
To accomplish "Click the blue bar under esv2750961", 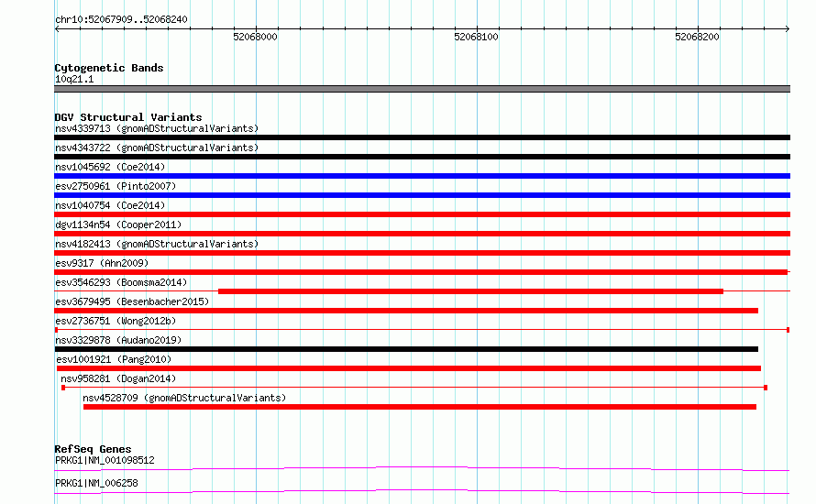I will (x=422, y=195).
